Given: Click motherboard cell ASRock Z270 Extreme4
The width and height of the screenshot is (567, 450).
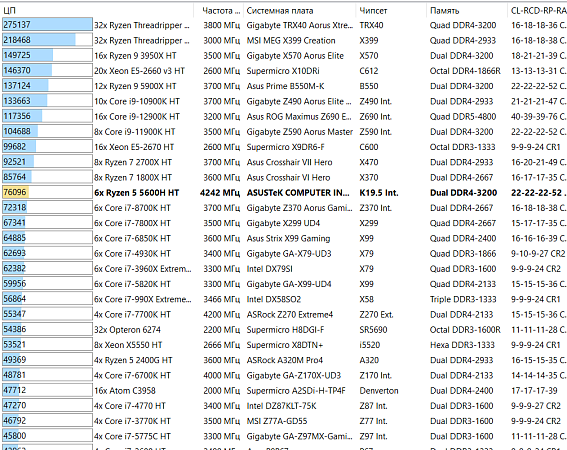Looking at the screenshot, I should point(290,314).
